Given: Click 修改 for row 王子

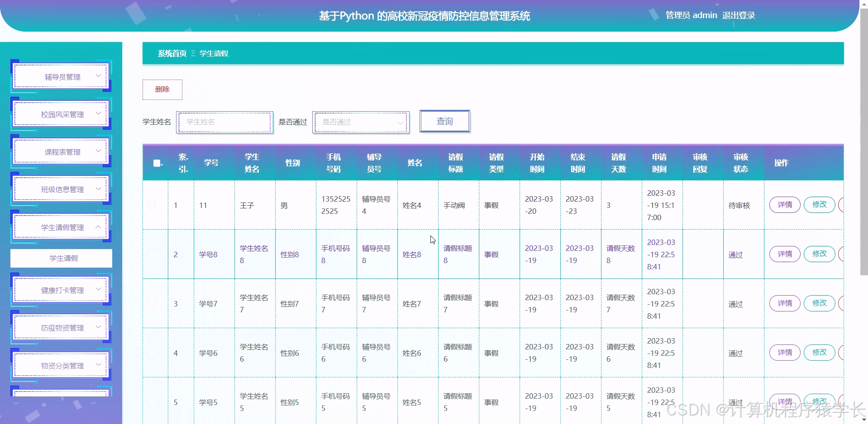Looking at the screenshot, I should pyautogui.click(x=819, y=205).
